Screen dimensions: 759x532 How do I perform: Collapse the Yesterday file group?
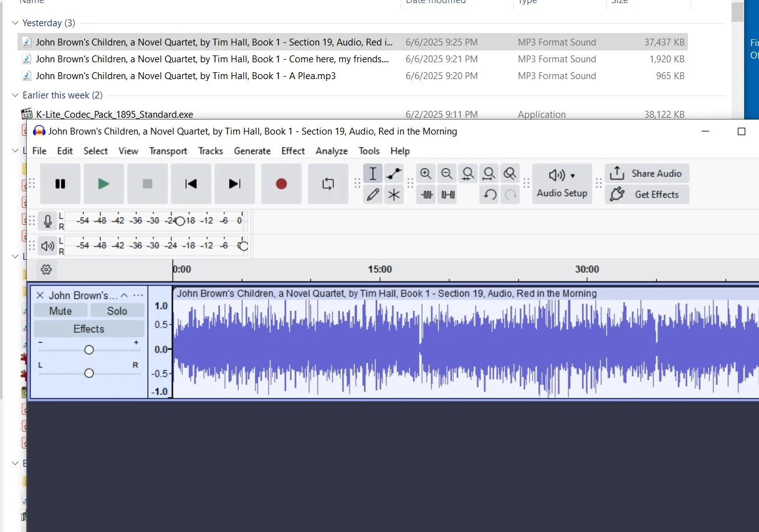click(x=15, y=23)
